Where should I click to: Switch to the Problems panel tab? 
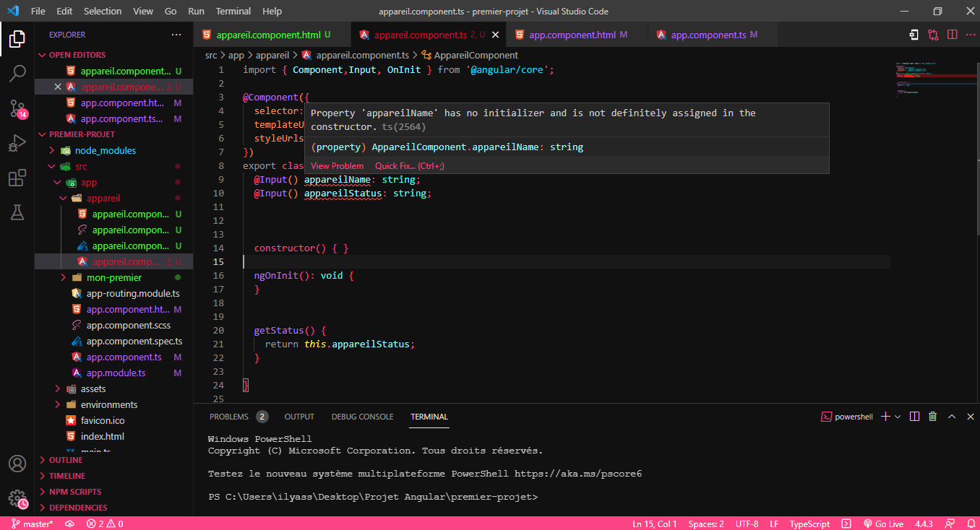[x=238, y=417]
